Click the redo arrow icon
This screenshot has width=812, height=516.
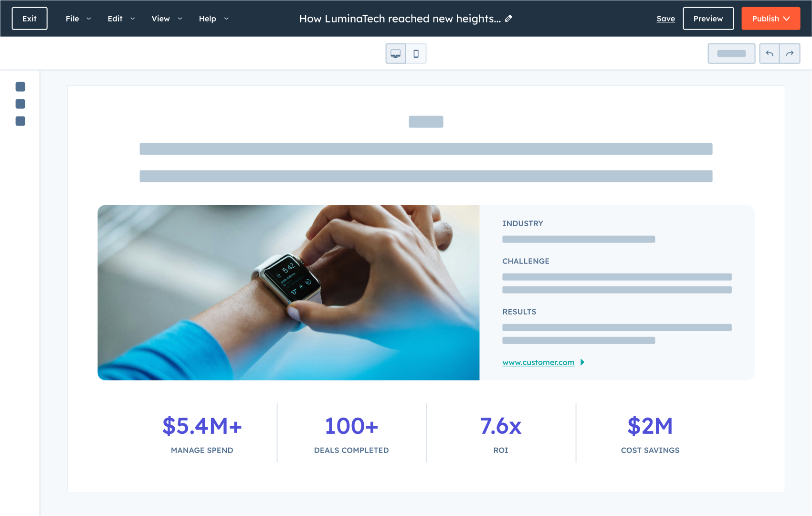click(790, 53)
